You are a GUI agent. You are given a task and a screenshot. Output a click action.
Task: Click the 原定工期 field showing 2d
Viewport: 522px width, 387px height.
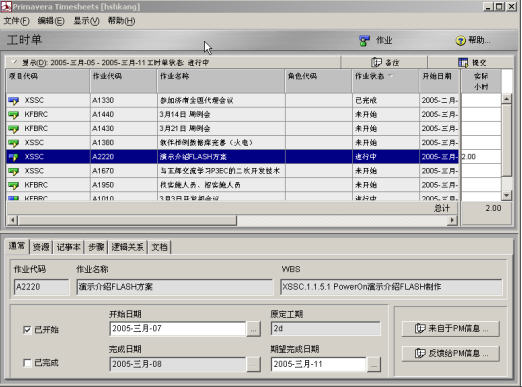[326, 329]
